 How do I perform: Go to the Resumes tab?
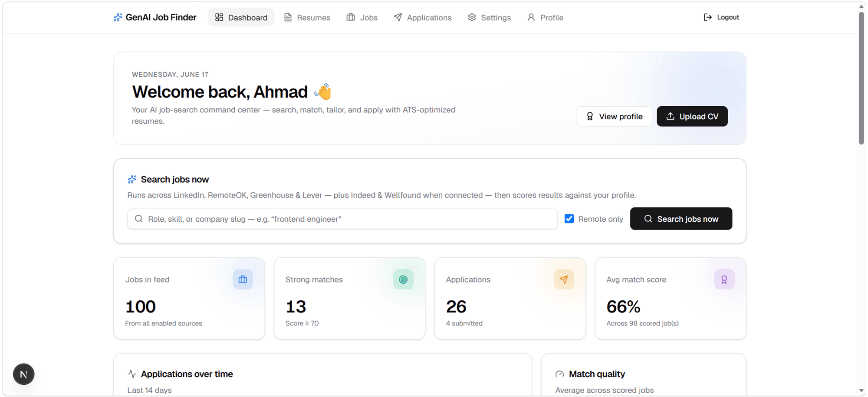click(307, 17)
